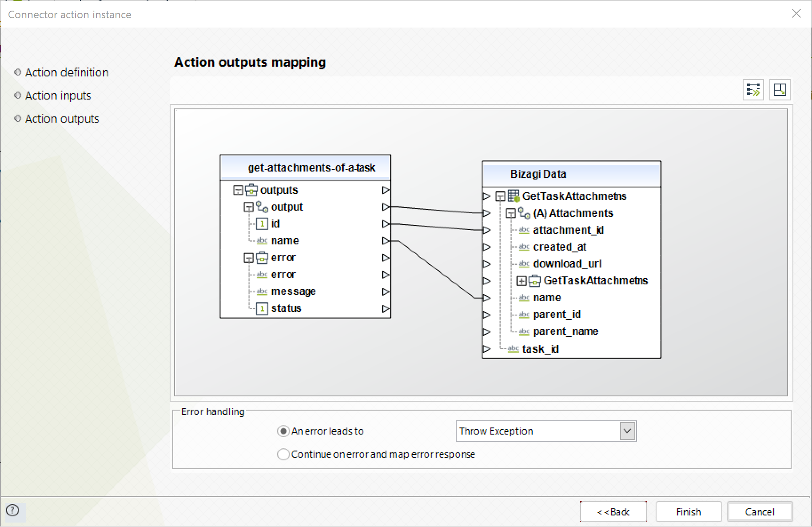Screen dimensions: 812x527
Task: Click the numeric type icon beside status
Action: click(x=262, y=308)
